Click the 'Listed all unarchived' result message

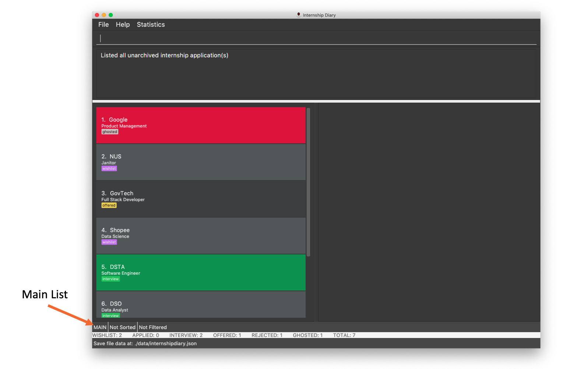click(165, 55)
